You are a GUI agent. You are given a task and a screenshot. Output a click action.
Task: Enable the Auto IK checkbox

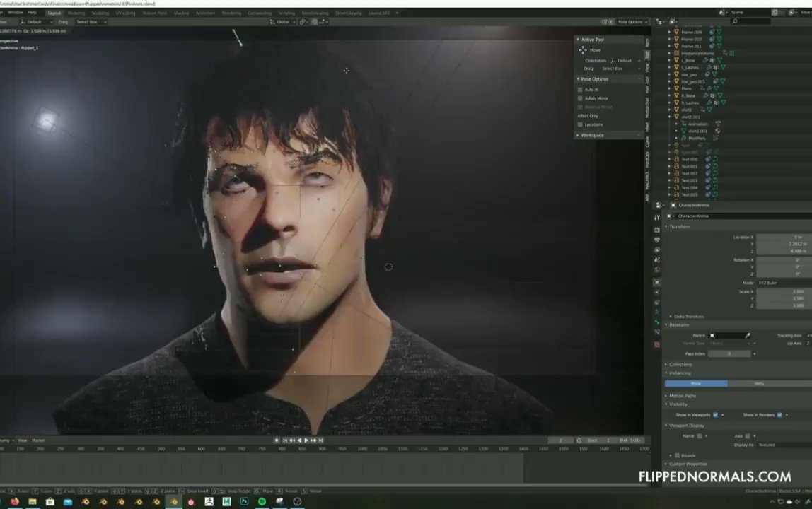tap(580, 90)
